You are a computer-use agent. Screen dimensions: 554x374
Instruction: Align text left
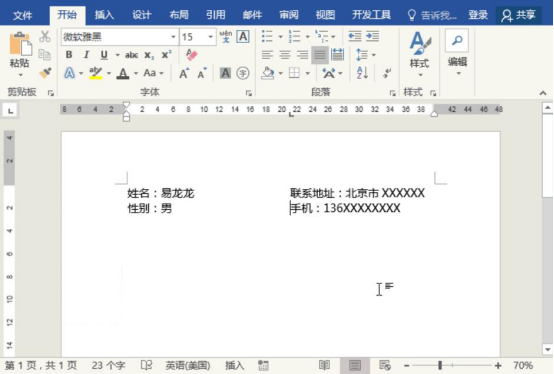(267, 55)
